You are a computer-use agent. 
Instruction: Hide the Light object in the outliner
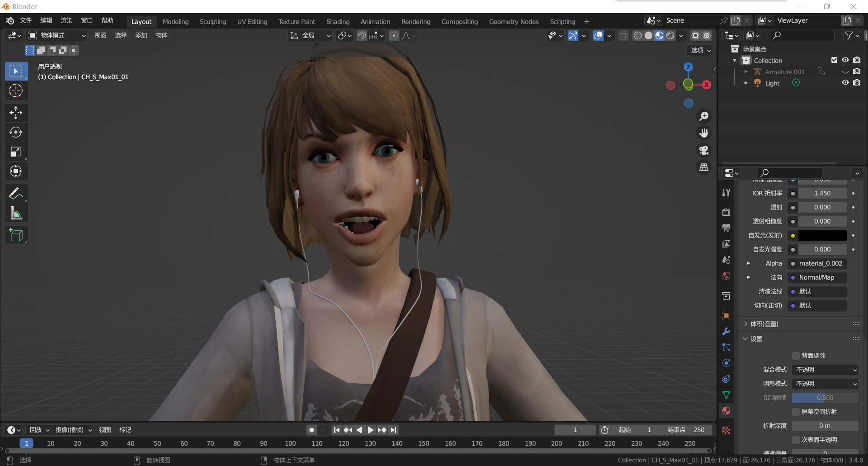pos(845,82)
